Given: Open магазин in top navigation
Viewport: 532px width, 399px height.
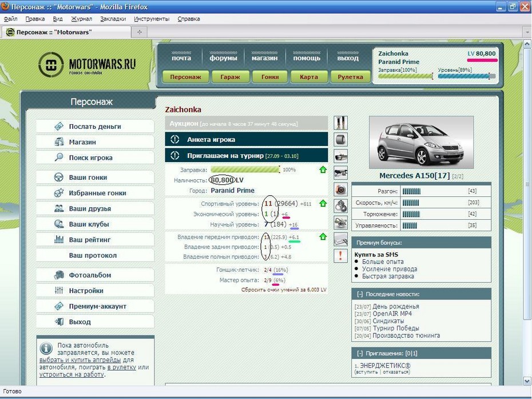Looking at the screenshot, I should point(265,58).
